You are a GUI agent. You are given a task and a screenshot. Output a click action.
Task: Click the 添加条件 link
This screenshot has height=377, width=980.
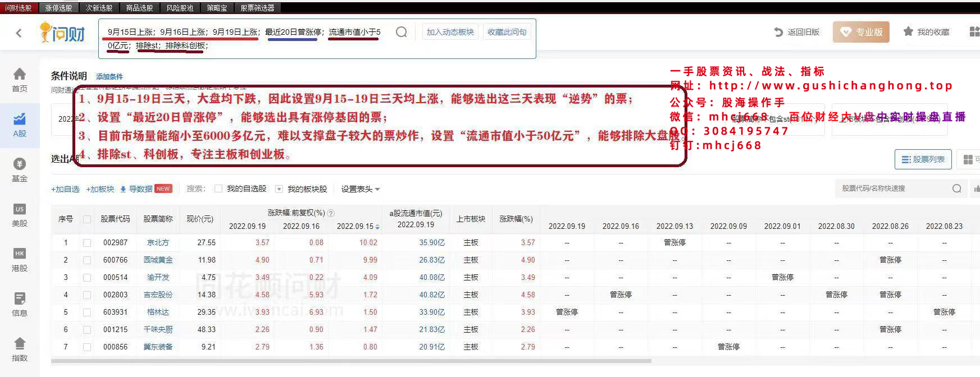[110, 76]
